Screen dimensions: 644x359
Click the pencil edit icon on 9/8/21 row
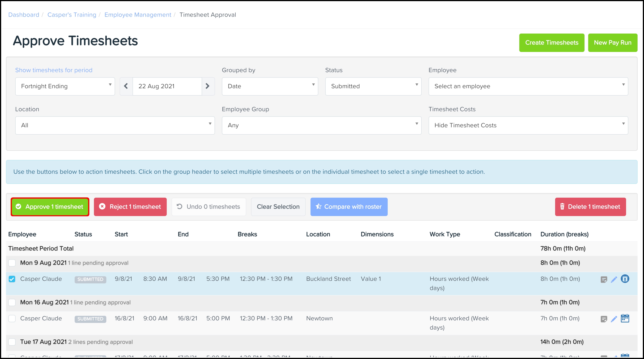tap(614, 279)
